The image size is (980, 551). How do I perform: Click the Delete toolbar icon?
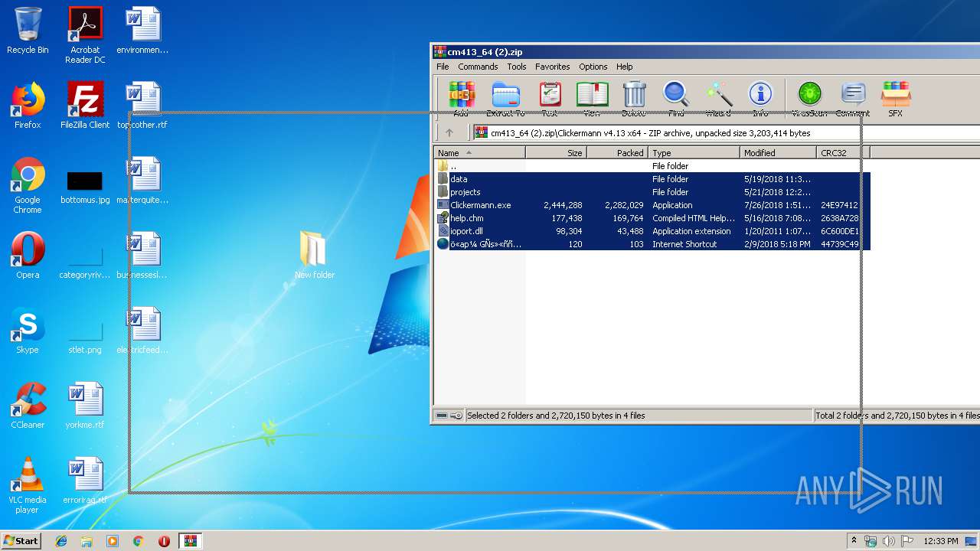click(633, 99)
